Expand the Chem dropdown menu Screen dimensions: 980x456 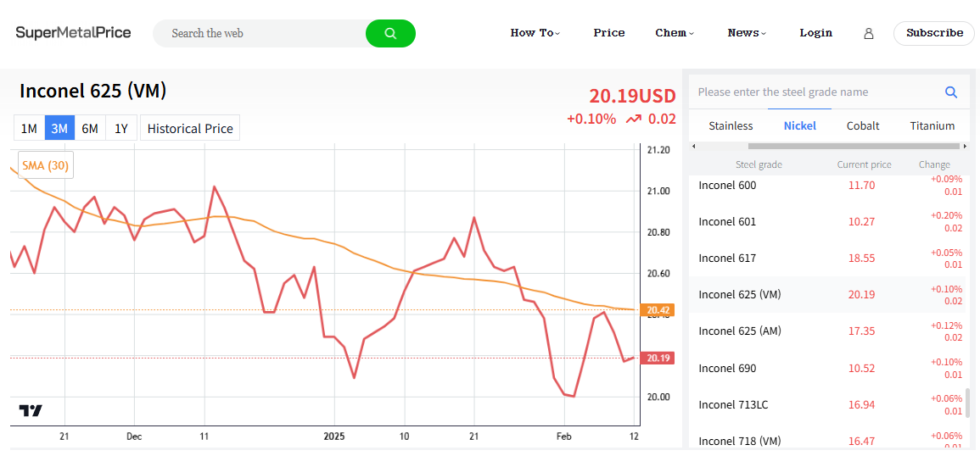(x=675, y=33)
